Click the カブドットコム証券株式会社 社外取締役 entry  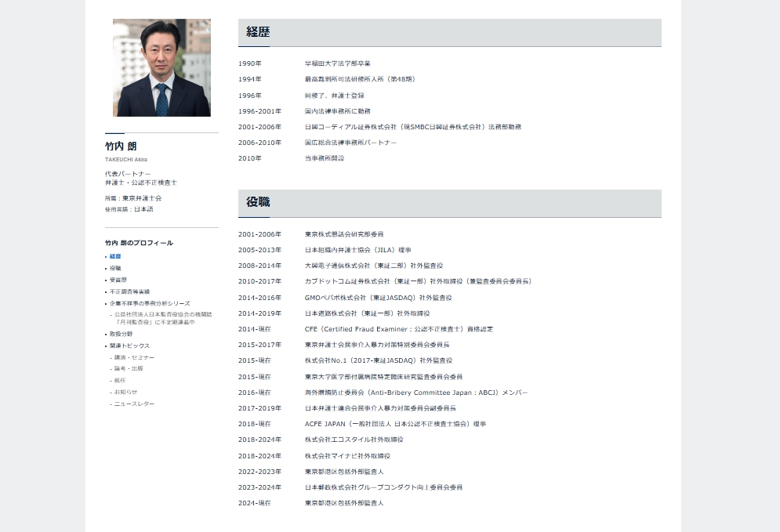point(419,281)
